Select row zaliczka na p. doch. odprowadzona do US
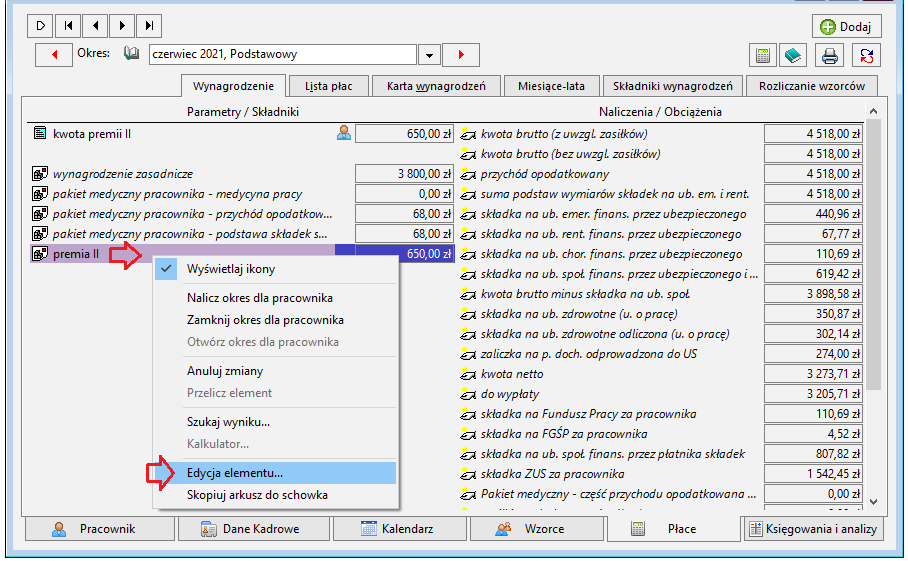This screenshot has height=561, width=908. coord(661,354)
